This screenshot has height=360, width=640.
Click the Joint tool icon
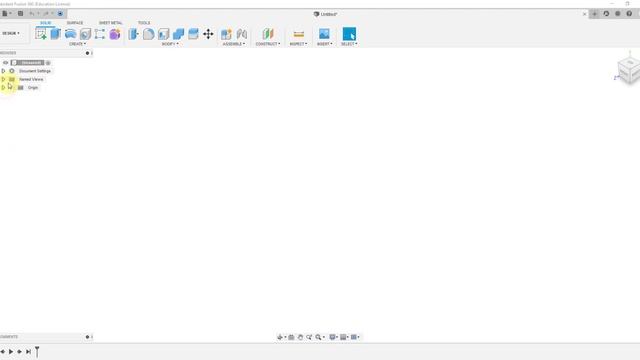tap(242, 34)
